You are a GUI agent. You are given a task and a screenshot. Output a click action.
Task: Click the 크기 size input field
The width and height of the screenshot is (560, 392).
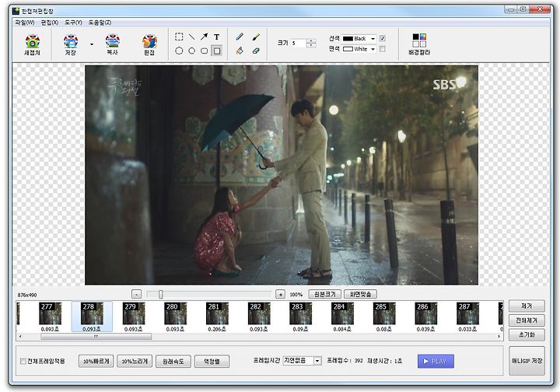click(298, 44)
